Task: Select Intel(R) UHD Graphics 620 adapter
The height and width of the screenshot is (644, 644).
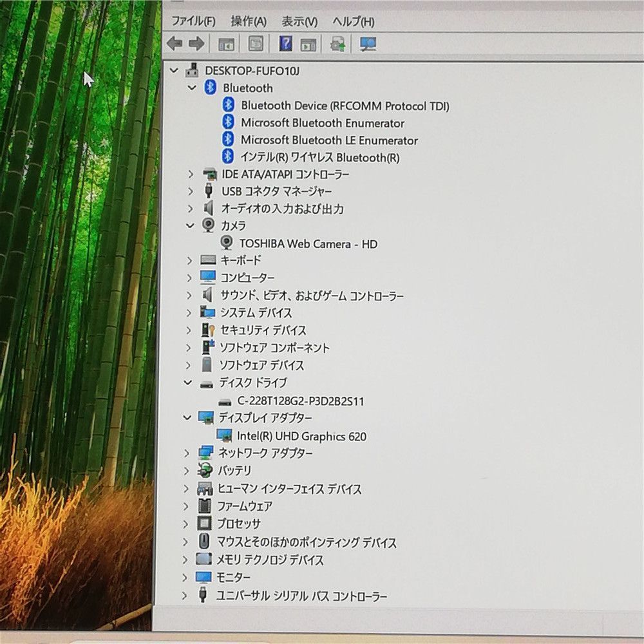Action: (301, 436)
